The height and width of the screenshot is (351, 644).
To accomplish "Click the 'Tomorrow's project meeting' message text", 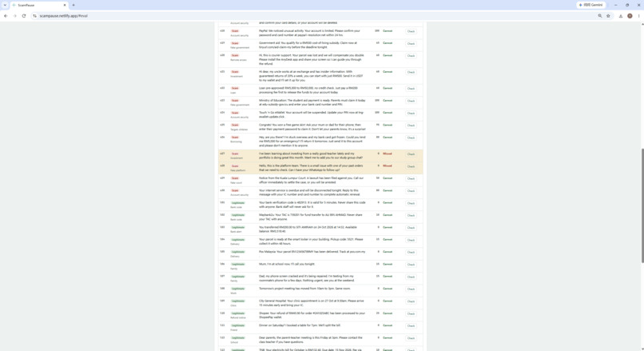I will (304, 289).
